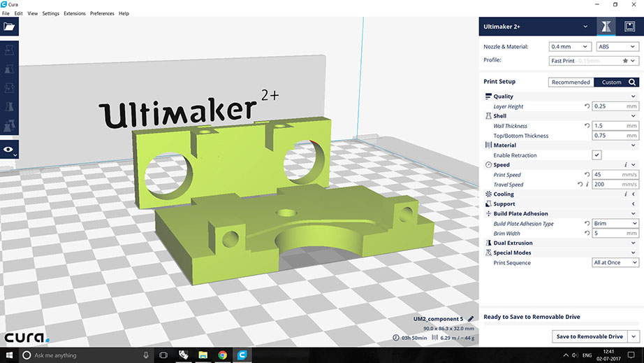Click the Top/Bottom Thickness input field
644x363 pixels.
615,135
